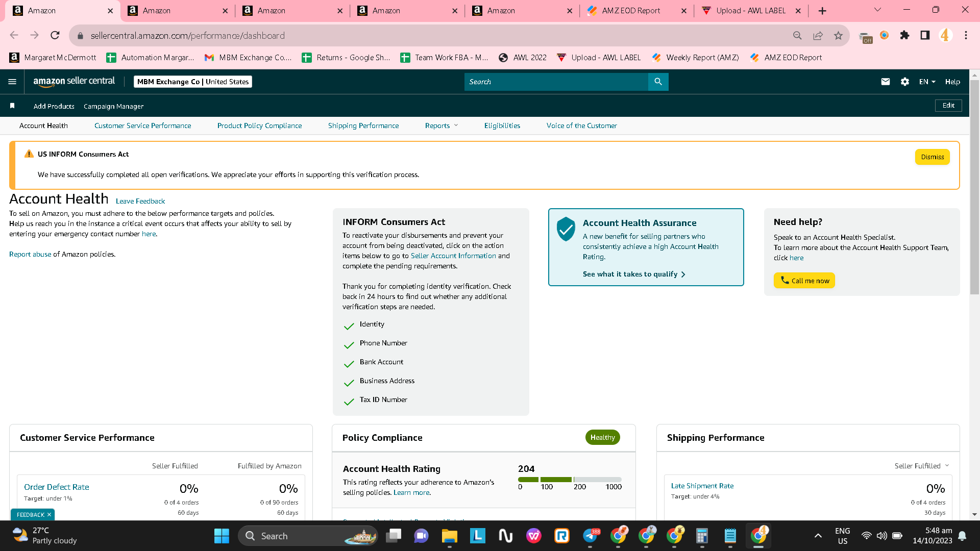Go back with the browser back arrow
This screenshot has height=551, width=980.
point(14,35)
